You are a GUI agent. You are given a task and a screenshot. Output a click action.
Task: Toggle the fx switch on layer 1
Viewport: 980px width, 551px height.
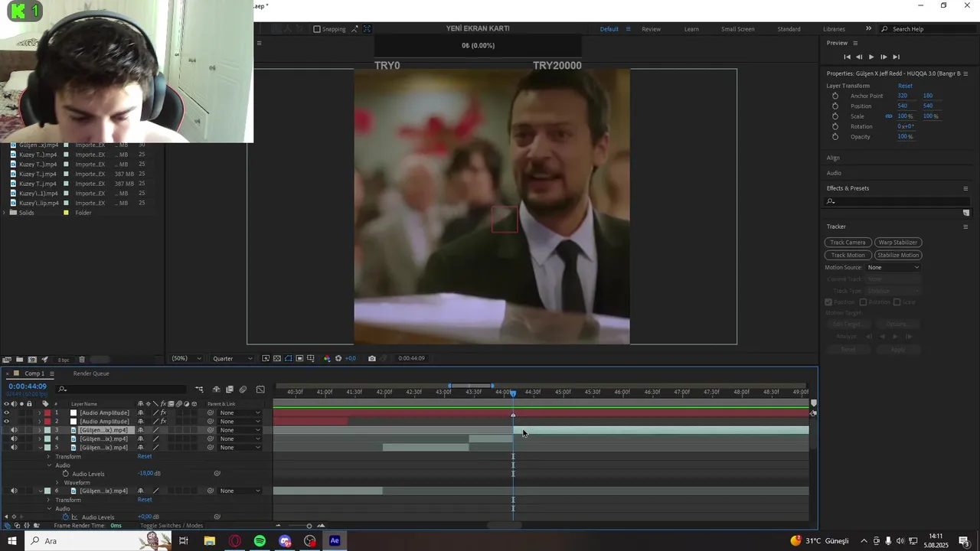coord(163,412)
